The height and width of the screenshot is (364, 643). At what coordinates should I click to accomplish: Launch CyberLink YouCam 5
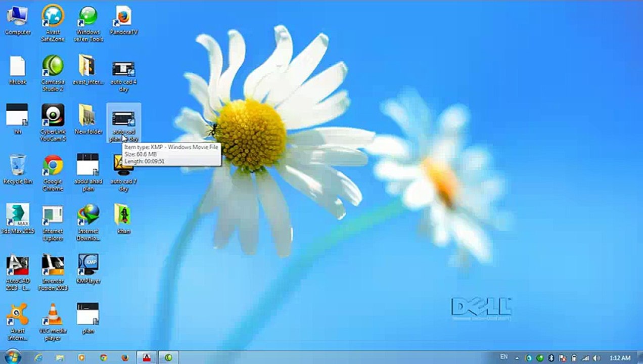coord(53,123)
